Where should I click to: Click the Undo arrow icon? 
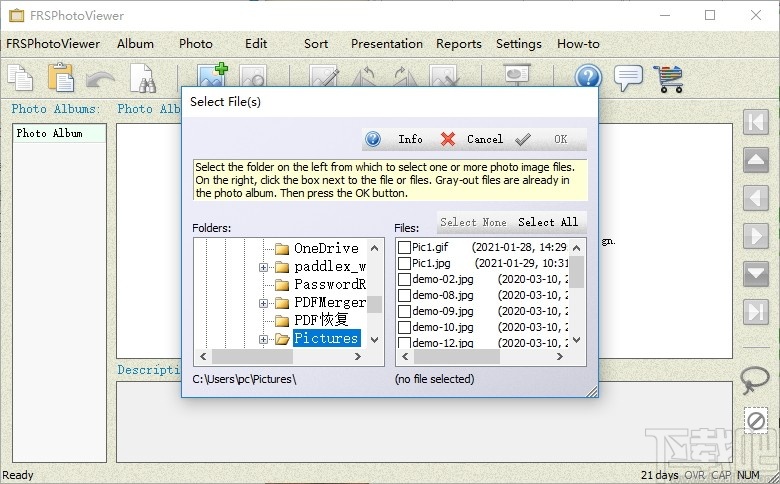coord(100,79)
